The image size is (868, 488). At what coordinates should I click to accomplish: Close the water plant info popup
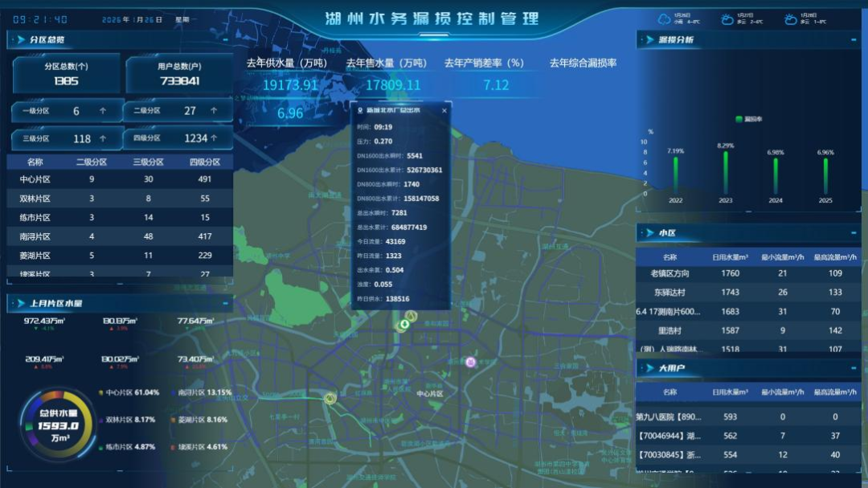point(443,109)
